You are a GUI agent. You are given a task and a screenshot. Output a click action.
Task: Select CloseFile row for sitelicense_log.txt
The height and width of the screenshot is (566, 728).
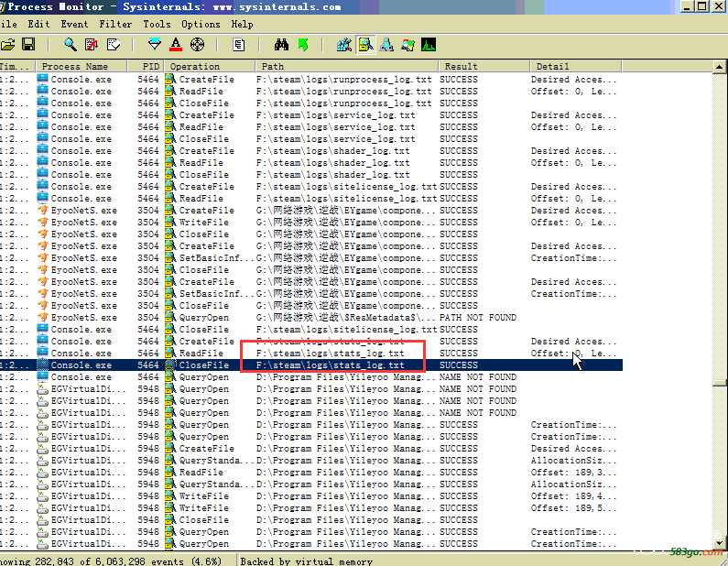[x=311, y=330]
